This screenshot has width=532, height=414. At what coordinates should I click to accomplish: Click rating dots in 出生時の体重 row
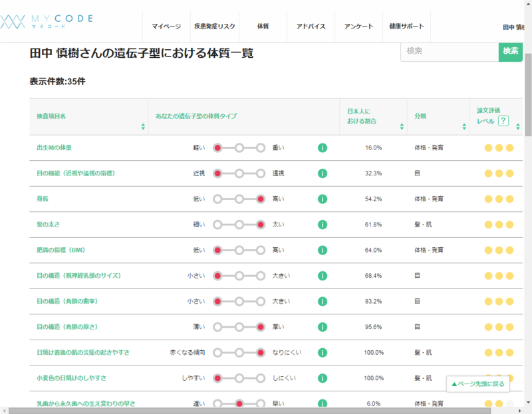tap(499, 148)
